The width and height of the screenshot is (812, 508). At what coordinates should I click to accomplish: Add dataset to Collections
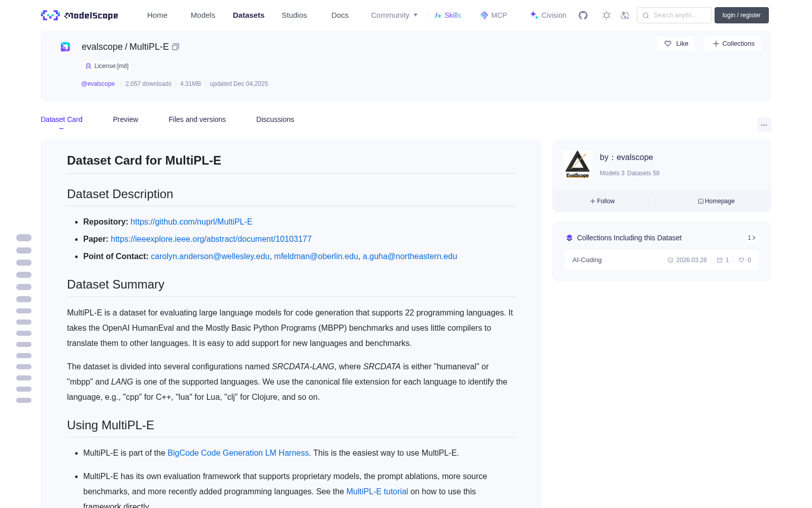pyautogui.click(x=733, y=44)
